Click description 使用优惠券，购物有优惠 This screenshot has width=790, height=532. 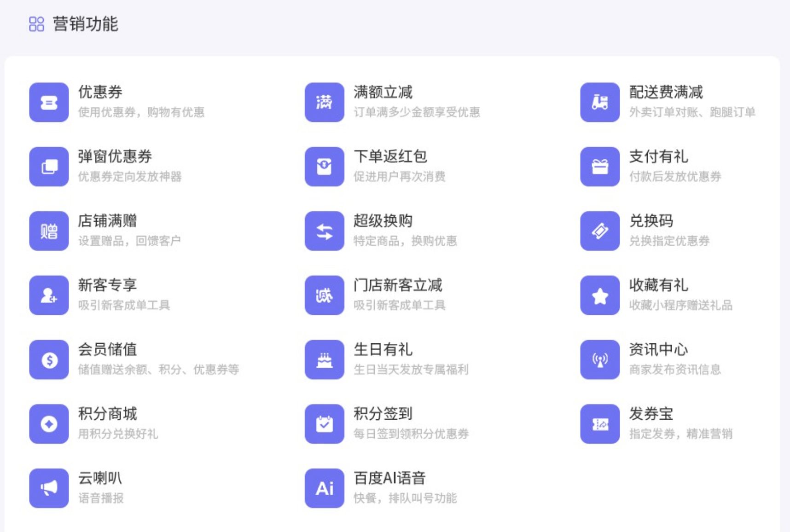click(141, 112)
